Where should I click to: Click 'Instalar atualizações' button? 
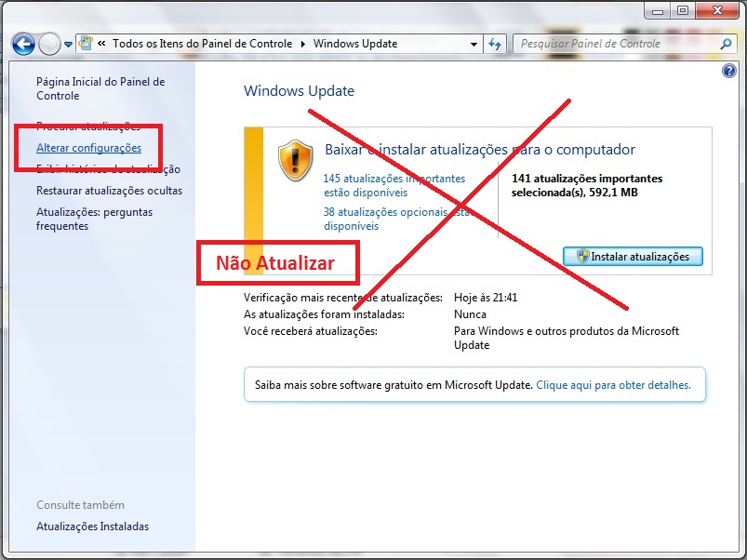tap(633, 256)
